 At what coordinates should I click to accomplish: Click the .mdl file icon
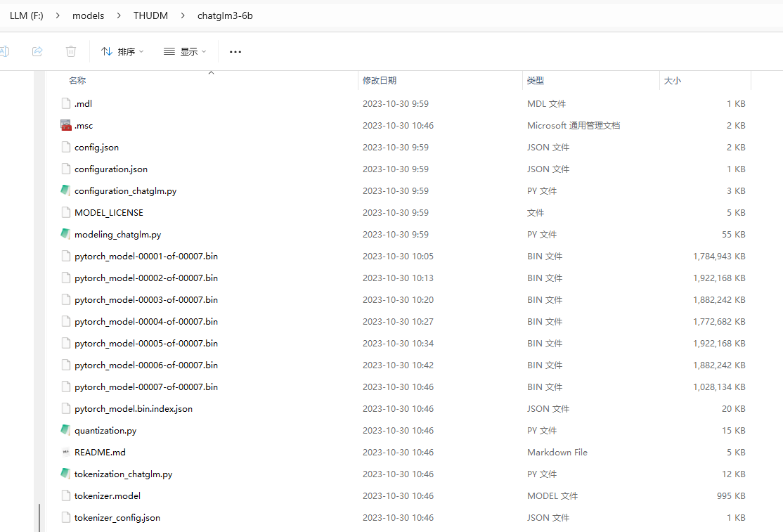pos(66,103)
